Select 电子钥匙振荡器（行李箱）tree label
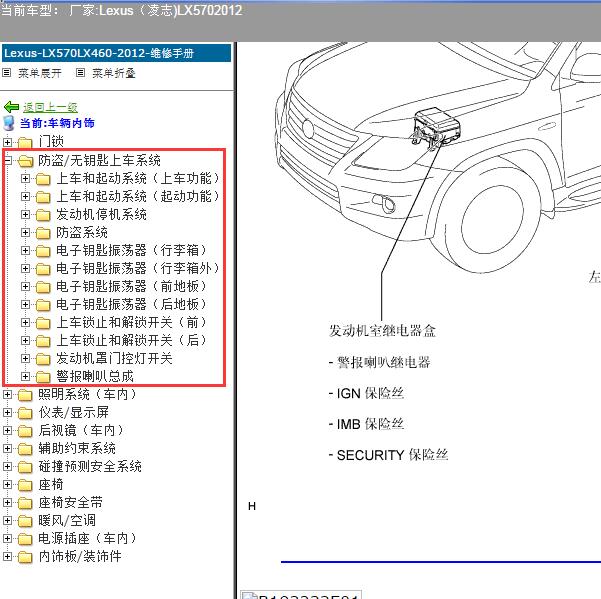The height and width of the screenshot is (599, 601). pos(132,250)
